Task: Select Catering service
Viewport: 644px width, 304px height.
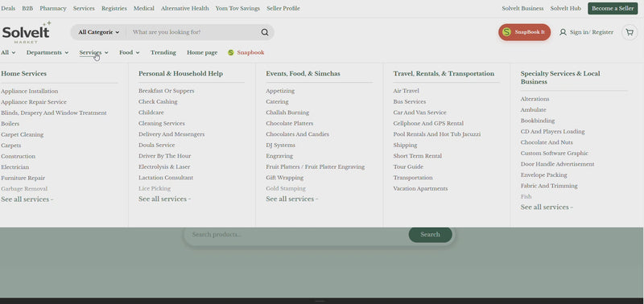Action: [x=277, y=101]
